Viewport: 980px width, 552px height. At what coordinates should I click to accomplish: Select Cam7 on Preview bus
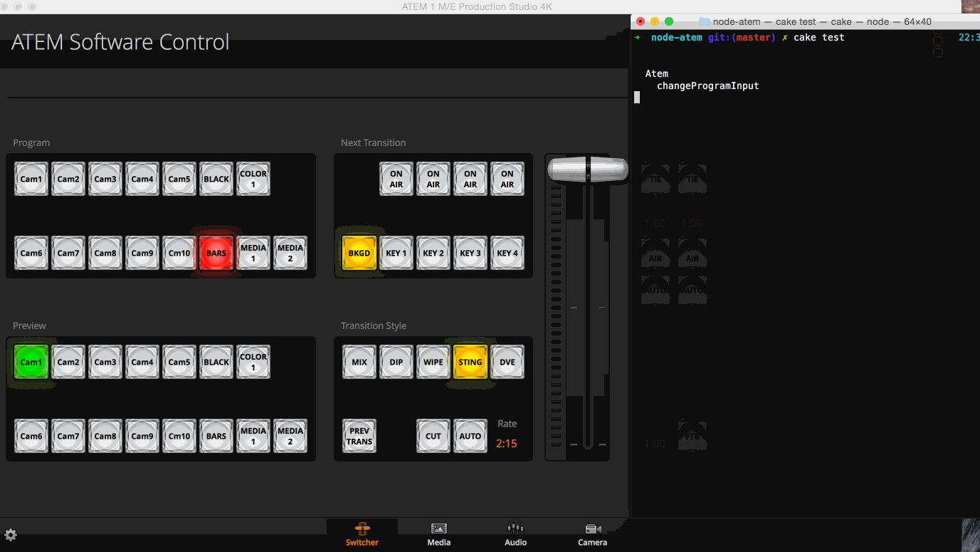(68, 436)
